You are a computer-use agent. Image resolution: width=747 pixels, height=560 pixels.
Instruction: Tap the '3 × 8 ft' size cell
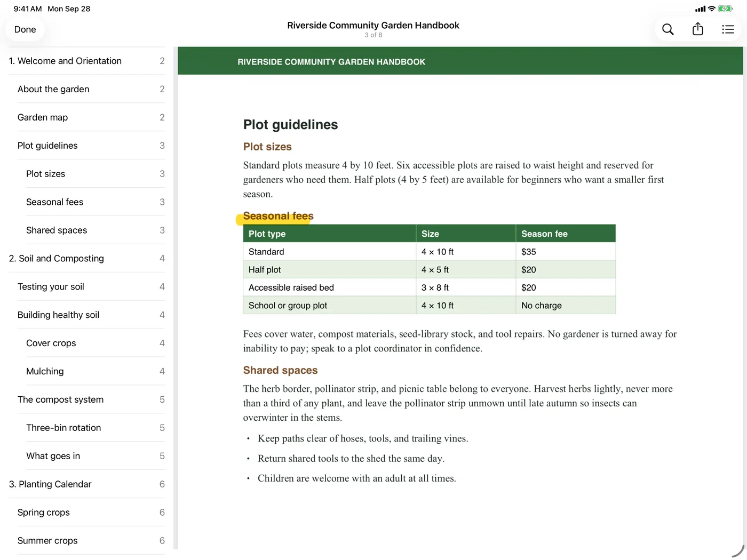tap(466, 287)
